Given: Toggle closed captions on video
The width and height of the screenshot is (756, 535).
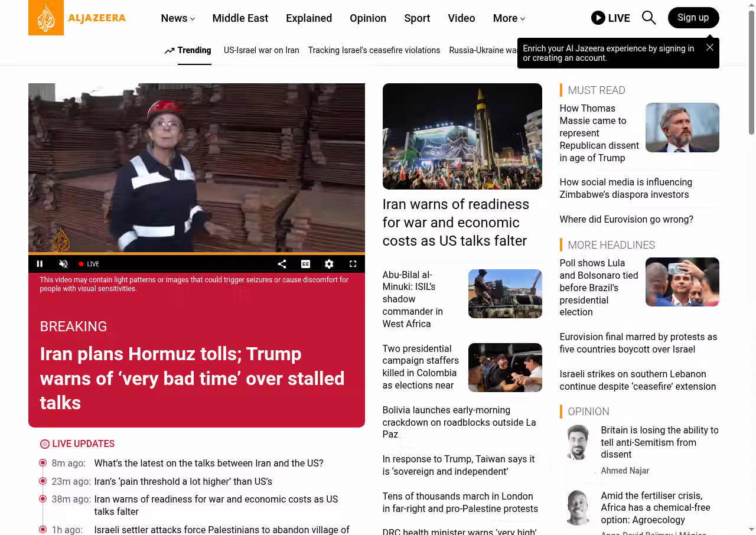Looking at the screenshot, I should pyautogui.click(x=305, y=264).
